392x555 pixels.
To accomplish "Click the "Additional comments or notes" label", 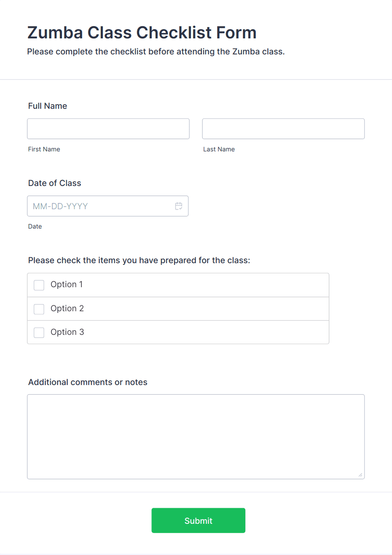I will point(88,382).
